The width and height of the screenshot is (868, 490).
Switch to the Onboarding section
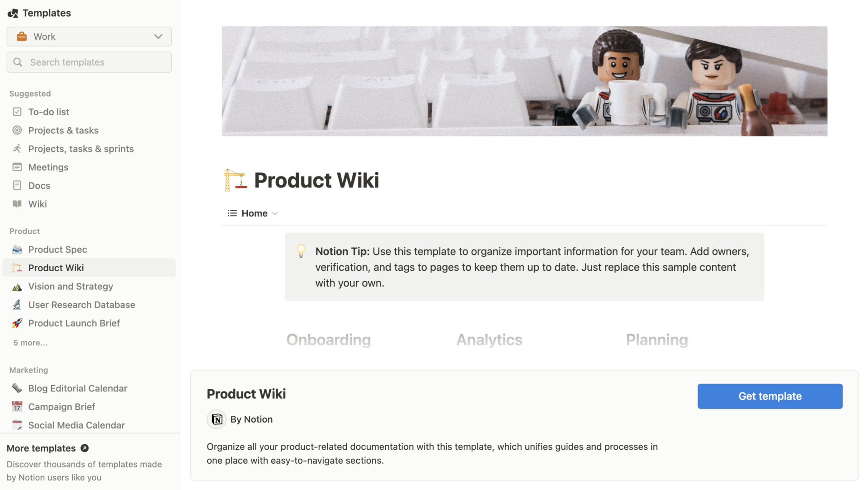point(328,339)
